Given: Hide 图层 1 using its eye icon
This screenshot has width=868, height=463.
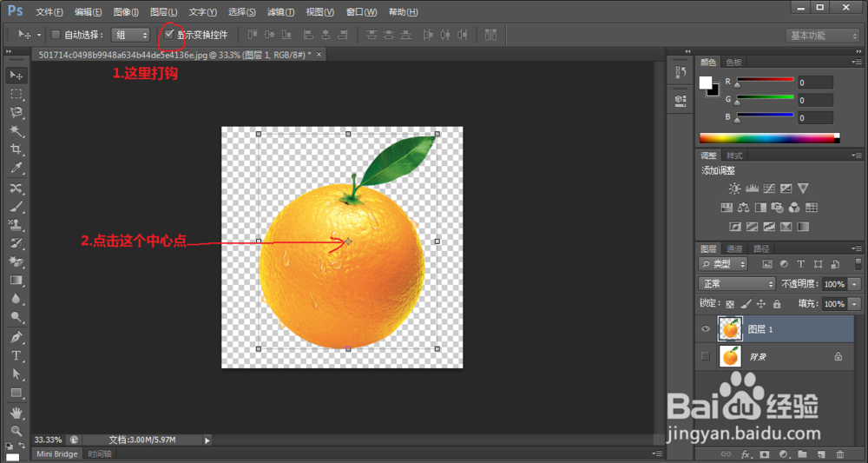Looking at the screenshot, I should tap(705, 329).
